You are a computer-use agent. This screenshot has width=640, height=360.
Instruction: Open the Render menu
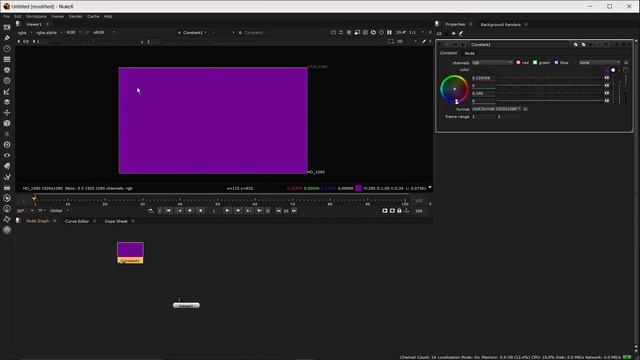[x=76, y=16]
